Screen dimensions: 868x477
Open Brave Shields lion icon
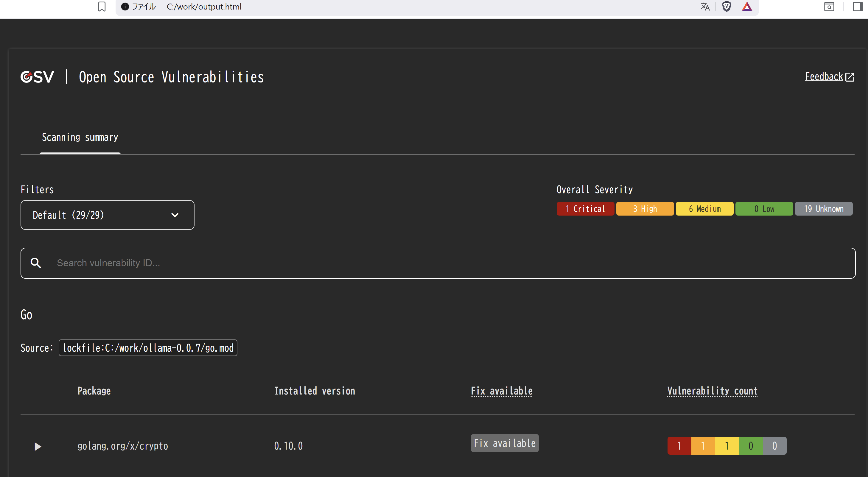click(727, 7)
